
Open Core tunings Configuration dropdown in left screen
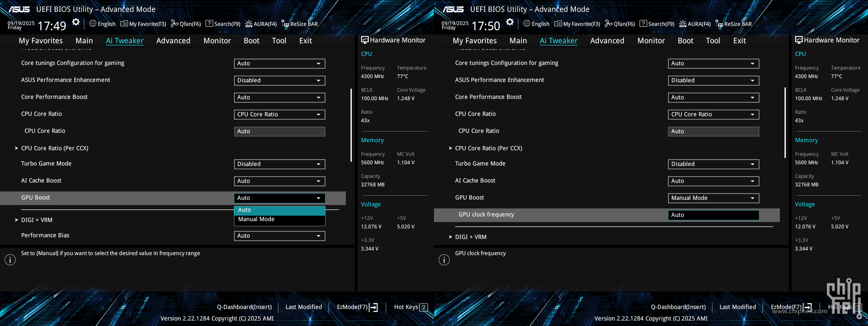click(x=280, y=64)
